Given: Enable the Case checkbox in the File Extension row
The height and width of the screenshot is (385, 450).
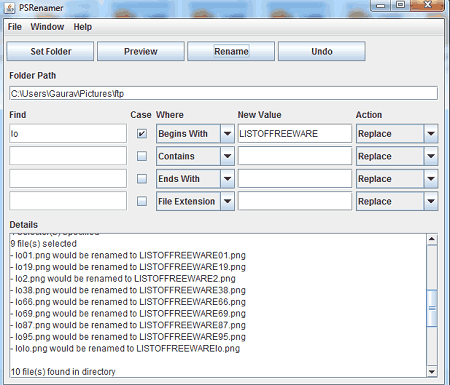Looking at the screenshot, I should click(x=142, y=201).
